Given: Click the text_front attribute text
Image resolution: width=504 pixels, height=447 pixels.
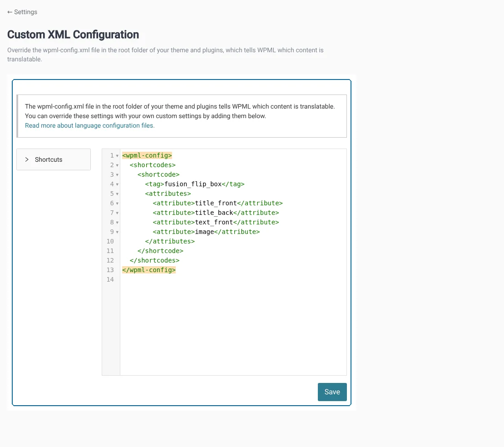Looking at the screenshot, I should coord(214,222).
